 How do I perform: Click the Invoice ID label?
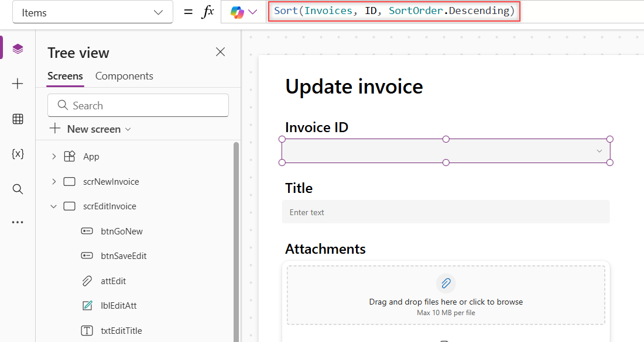pyautogui.click(x=317, y=127)
